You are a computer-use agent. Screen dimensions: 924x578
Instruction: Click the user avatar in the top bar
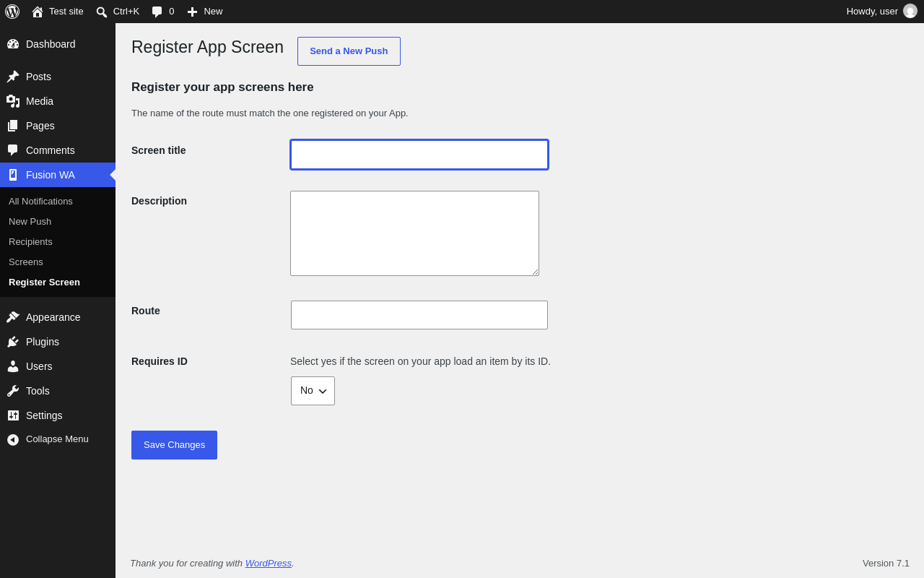point(910,12)
